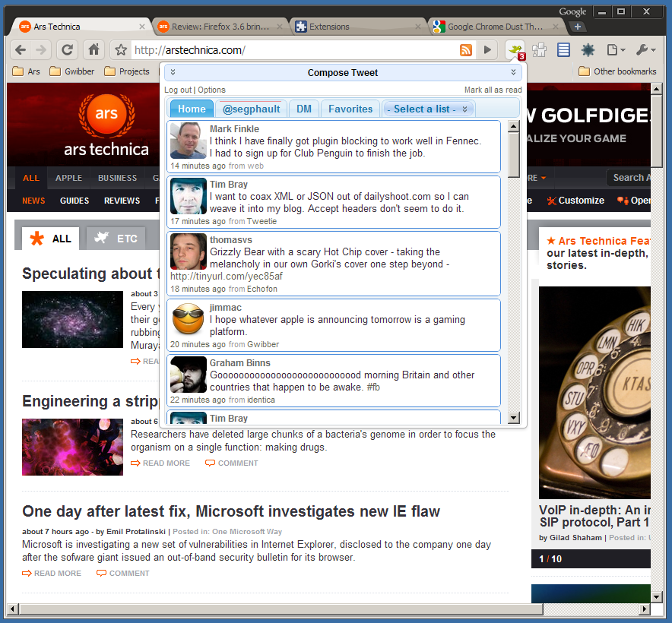Viewport: 672px width, 623px height.
Task: Click the galaxy article thumbnail
Action: (x=72, y=319)
